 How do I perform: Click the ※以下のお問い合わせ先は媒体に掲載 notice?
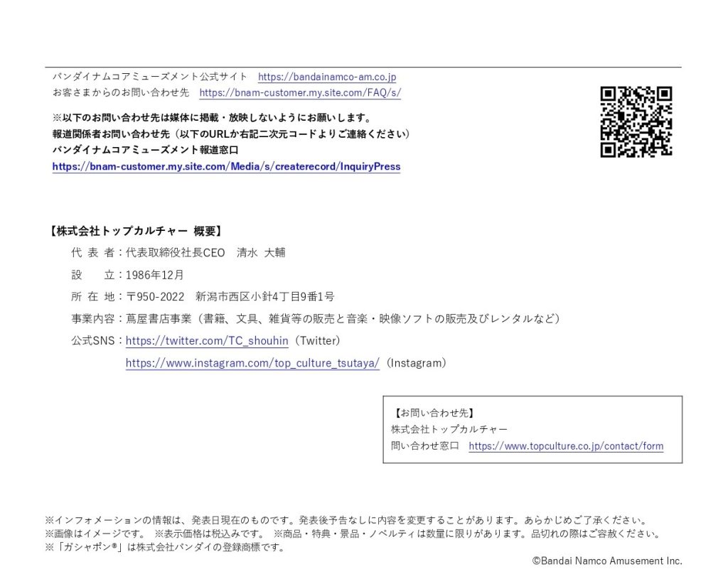[x=211, y=118]
